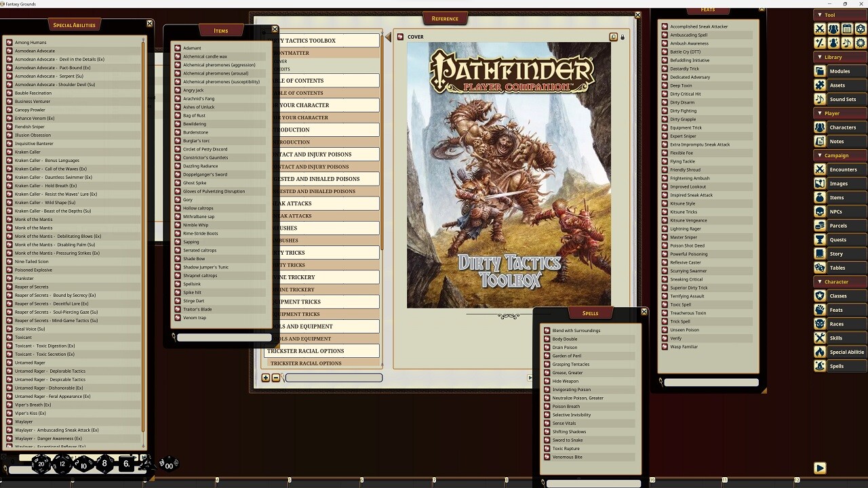Click the link icon beside Body Double spell
868x488 pixels.
tap(547, 339)
